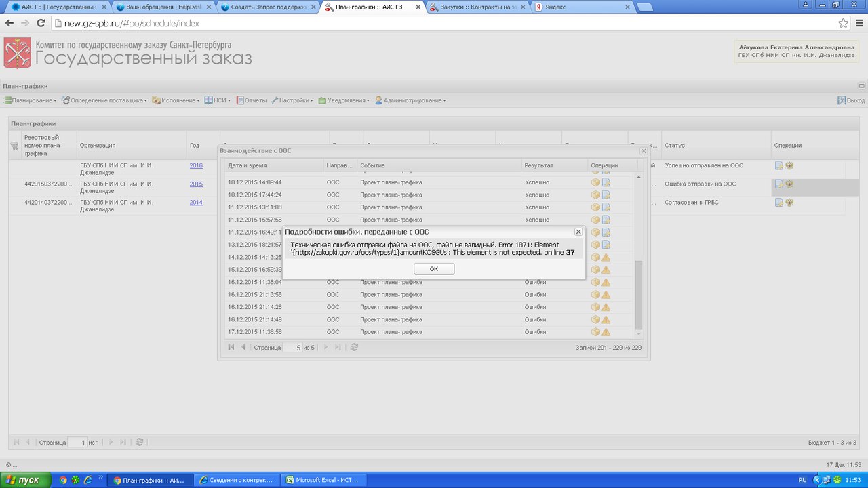Viewport: 868px width, 488px height.
Task: Close the 'Подробности ошибки' dialog with X
Action: [x=578, y=232]
